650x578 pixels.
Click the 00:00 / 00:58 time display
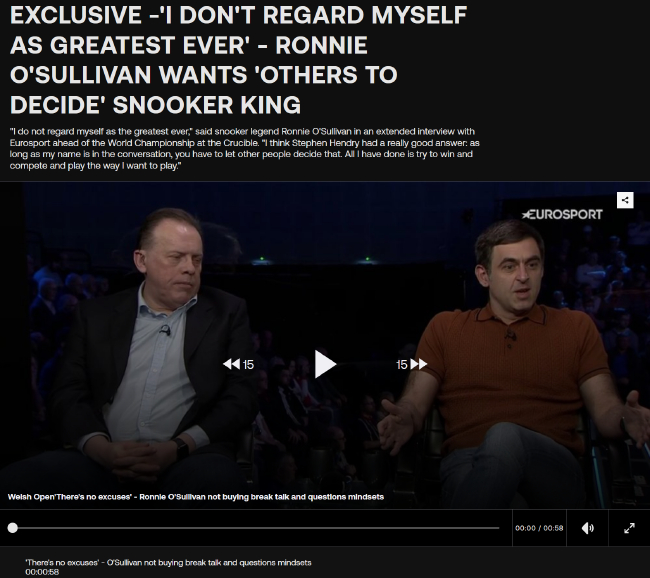point(539,528)
